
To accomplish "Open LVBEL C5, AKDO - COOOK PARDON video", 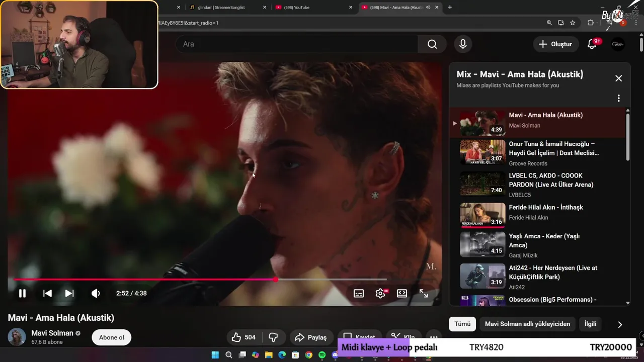I will tap(536, 184).
